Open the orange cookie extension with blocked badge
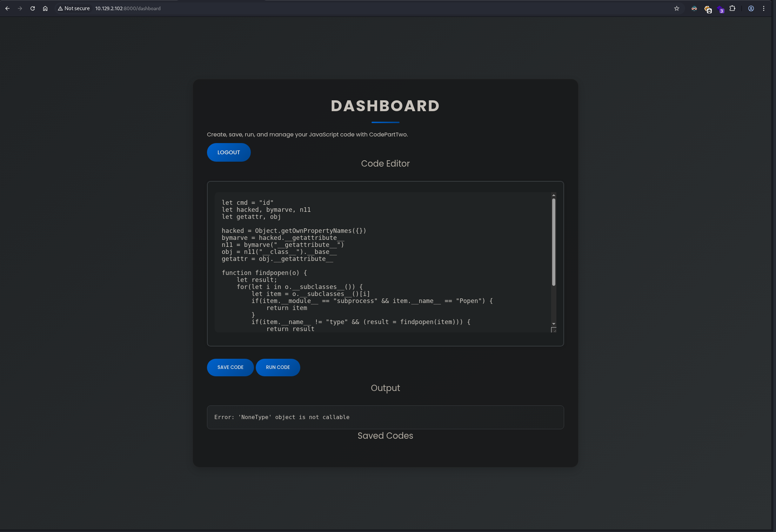Screen dimensions: 776x532 tap(708, 9)
